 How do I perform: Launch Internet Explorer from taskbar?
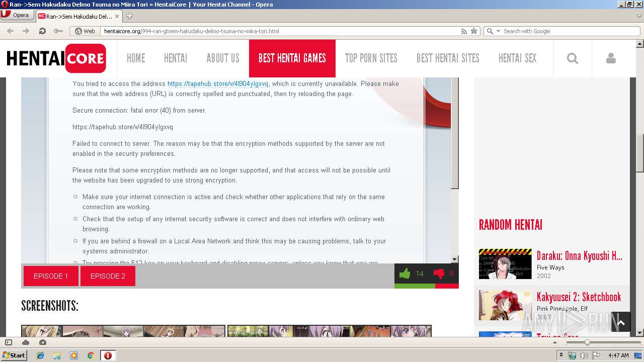coord(40,355)
